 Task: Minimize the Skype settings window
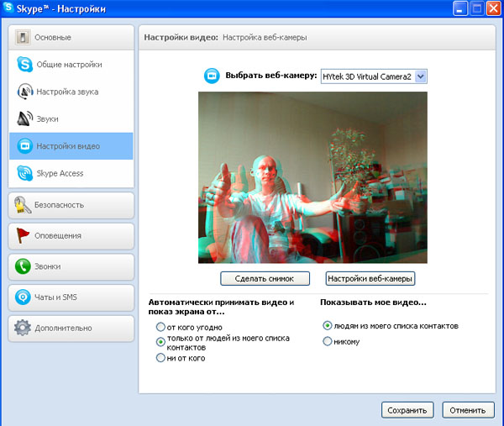(x=460, y=8)
